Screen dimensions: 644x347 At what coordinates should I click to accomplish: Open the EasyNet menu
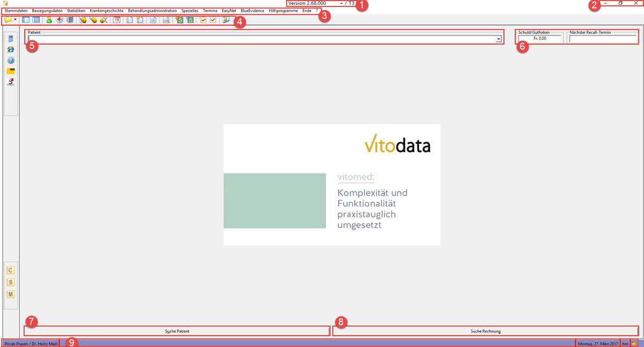229,11
